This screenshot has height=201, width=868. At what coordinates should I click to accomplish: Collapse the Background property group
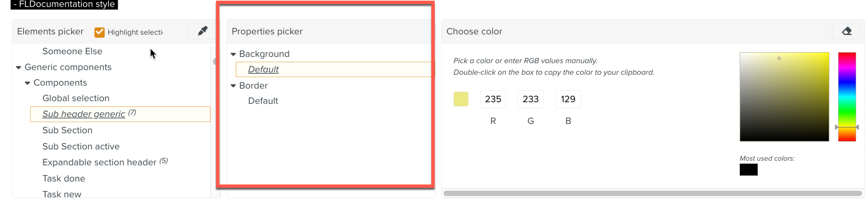(x=234, y=54)
